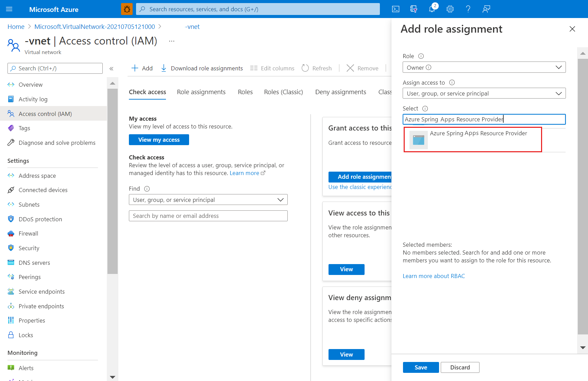Click Remove in the toolbar
This screenshot has height=381, width=588.
[x=362, y=68]
